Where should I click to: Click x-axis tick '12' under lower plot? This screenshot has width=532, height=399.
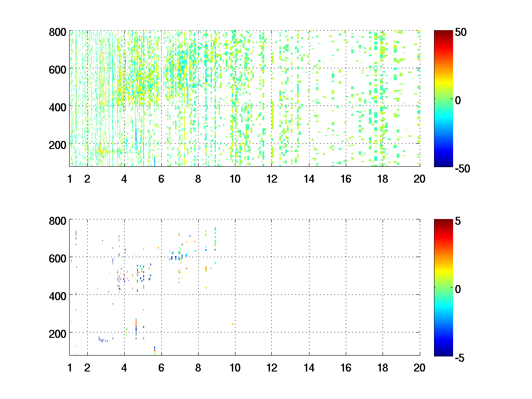(272, 368)
